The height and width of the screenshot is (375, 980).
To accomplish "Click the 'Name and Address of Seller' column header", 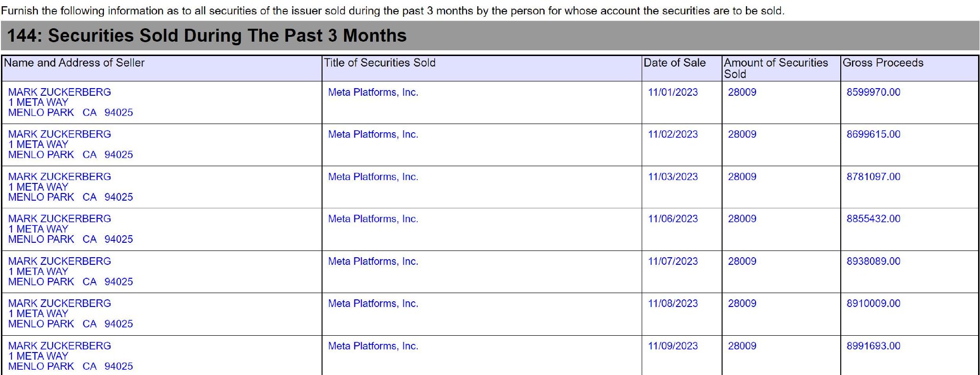I will tap(74, 63).
